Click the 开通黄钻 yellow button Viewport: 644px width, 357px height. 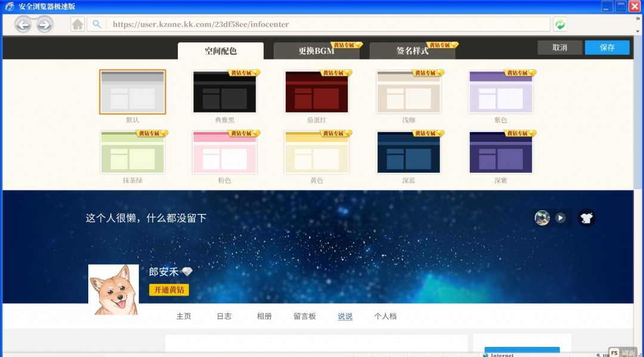click(169, 290)
